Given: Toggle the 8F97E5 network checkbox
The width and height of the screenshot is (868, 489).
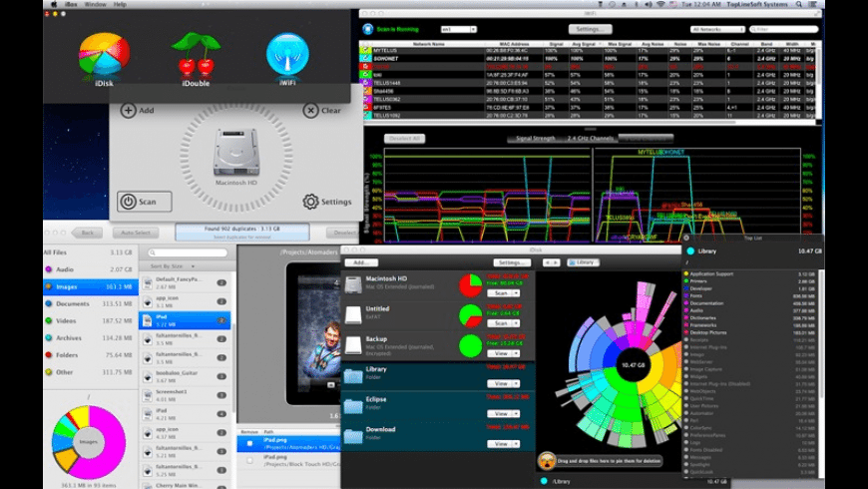Looking at the screenshot, I should [x=366, y=108].
